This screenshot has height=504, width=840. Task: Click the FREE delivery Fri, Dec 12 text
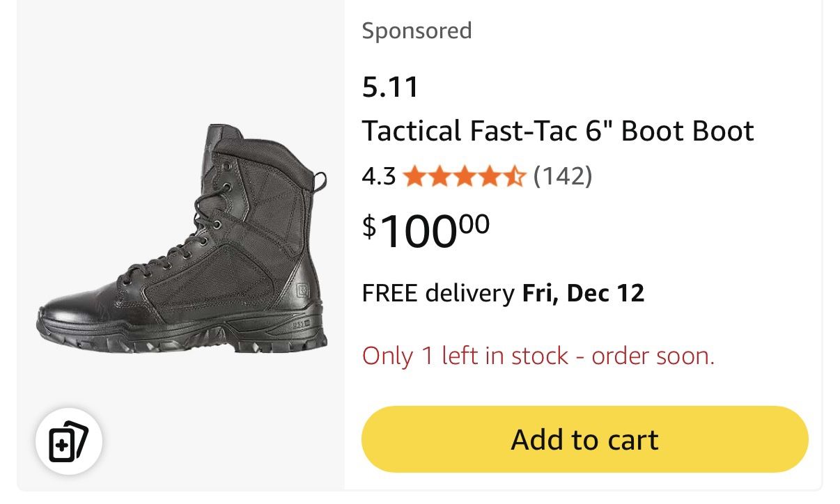click(x=503, y=293)
